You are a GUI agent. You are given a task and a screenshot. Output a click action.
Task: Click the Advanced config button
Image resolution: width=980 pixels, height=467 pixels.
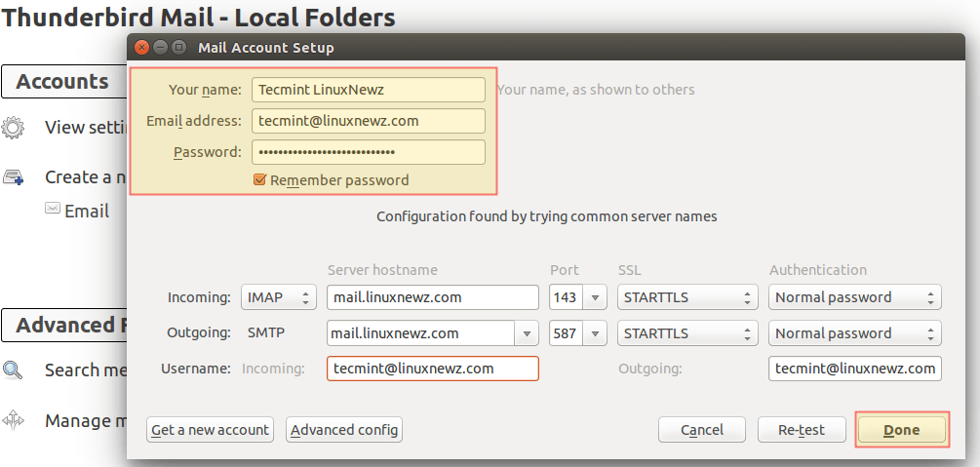[x=343, y=430]
